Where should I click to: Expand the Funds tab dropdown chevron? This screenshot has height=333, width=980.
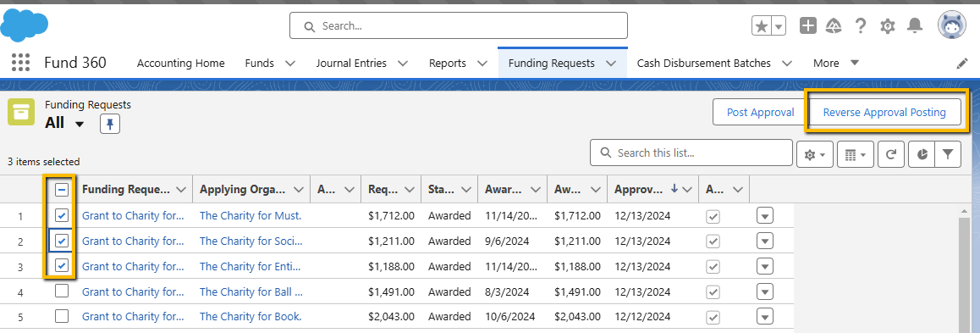(290, 64)
